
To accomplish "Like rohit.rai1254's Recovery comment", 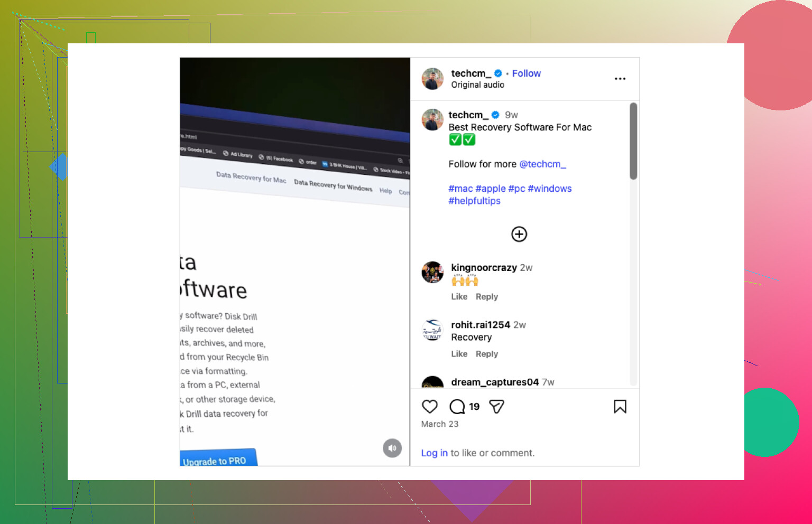I will pyautogui.click(x=459, y=354).
